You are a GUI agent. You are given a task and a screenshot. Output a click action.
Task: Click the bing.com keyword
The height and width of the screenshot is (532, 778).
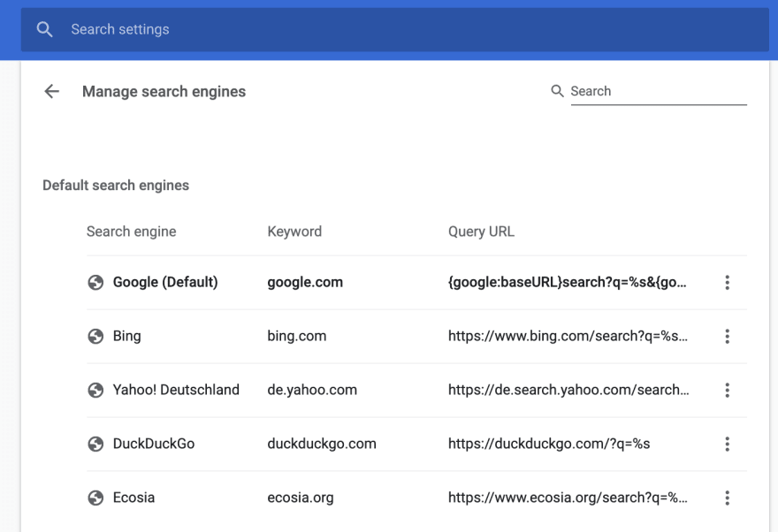click(x=297, y=336)
